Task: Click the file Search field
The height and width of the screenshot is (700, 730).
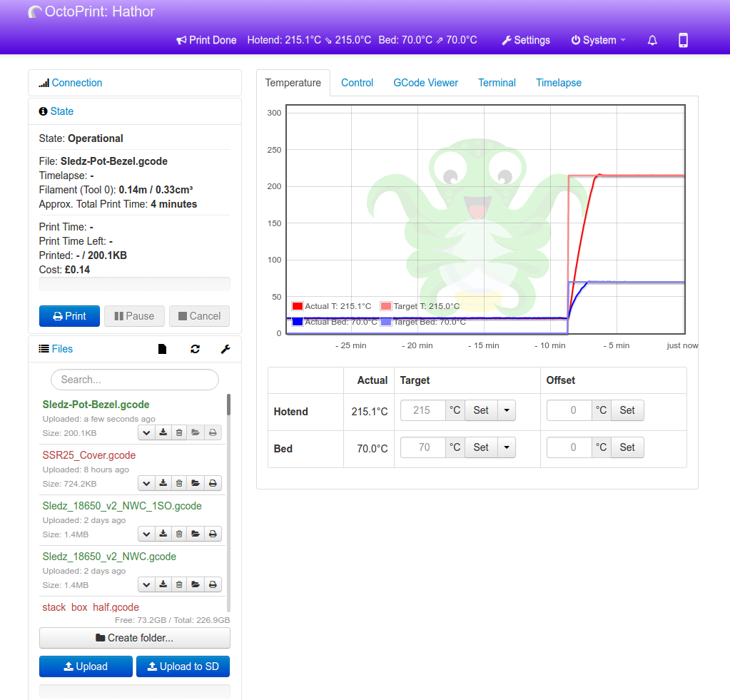Action: 135,380
